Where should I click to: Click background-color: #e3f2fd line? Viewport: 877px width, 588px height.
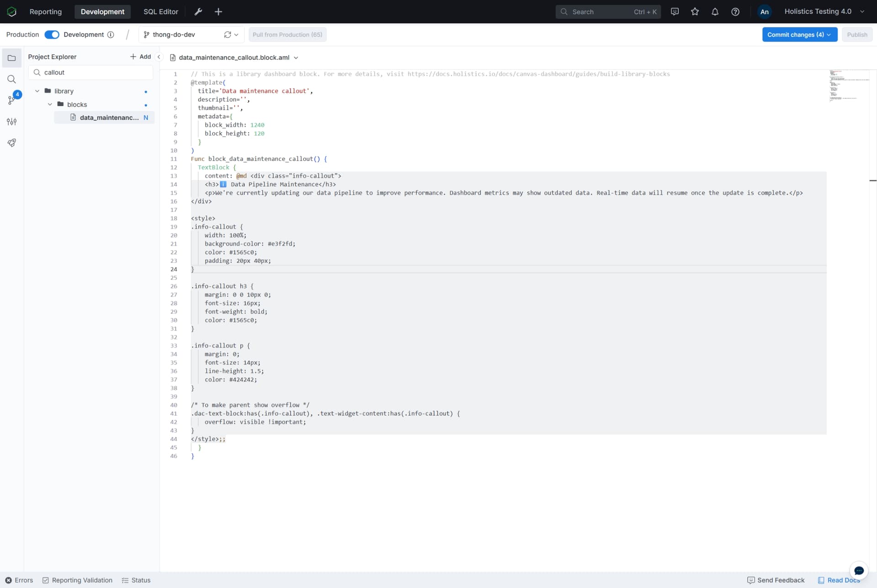pos(250,244)
